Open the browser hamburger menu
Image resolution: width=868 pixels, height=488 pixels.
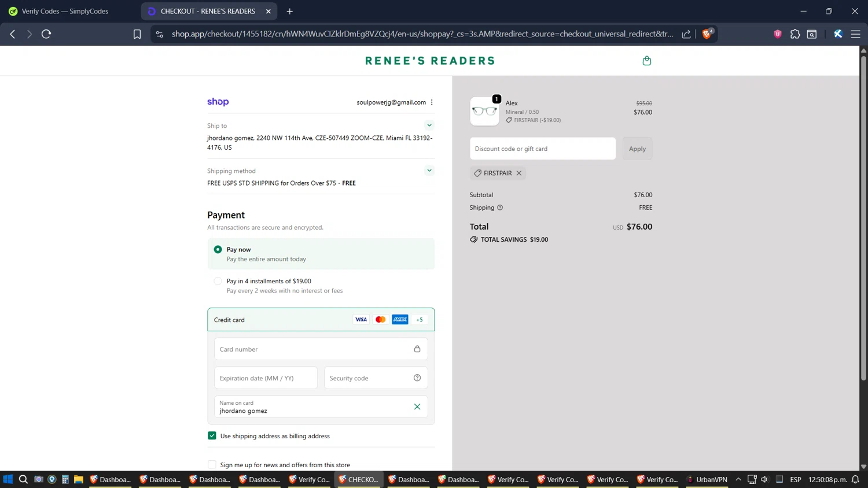pos(855,34)
